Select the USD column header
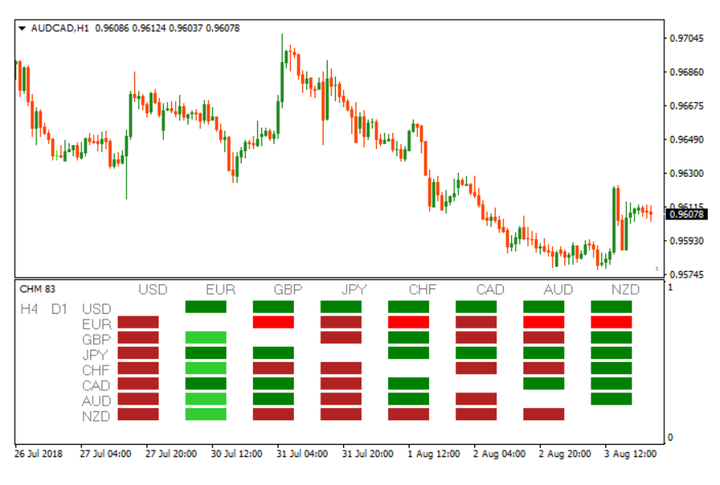Image resolution: width=720 pixels, height=485 pixels. [153, 291]
